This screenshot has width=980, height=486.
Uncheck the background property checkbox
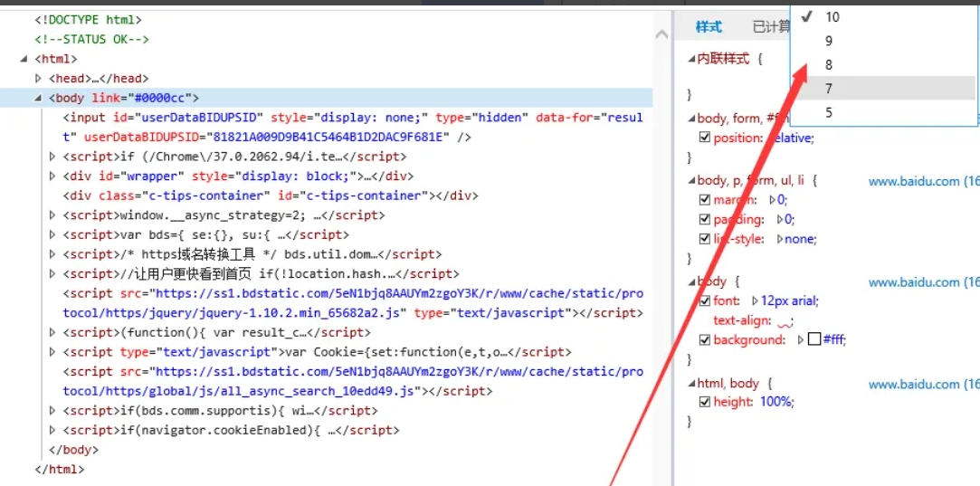(x=705, y=339)
